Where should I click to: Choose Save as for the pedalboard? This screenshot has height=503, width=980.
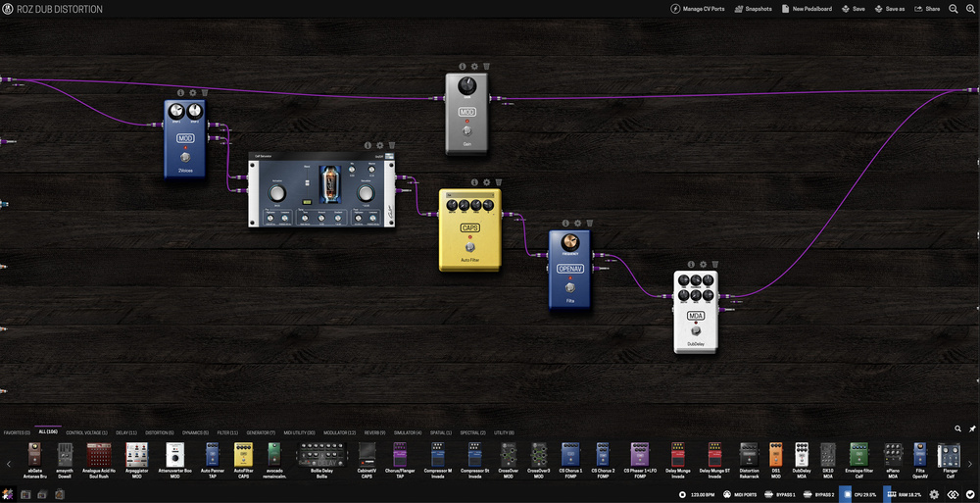click(890, 9)
